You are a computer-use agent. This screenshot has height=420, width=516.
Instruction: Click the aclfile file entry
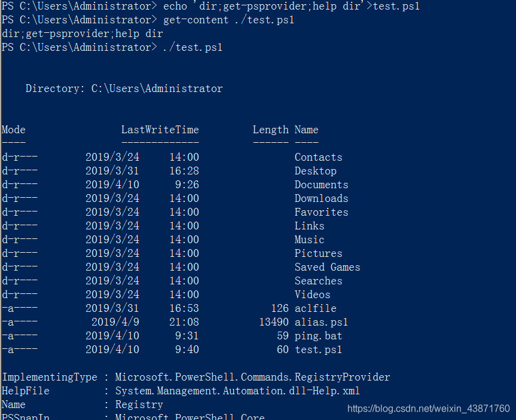coord(315,308)
